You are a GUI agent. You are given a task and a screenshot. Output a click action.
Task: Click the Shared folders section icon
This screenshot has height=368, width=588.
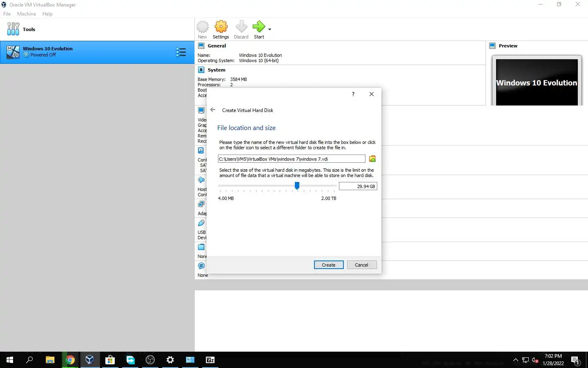click(x=201, y=247)
